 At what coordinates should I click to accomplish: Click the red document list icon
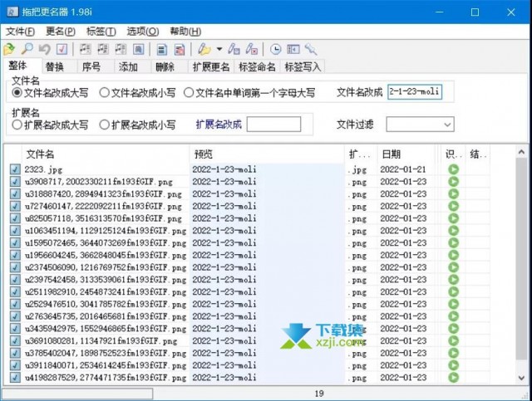pos(180,50)
